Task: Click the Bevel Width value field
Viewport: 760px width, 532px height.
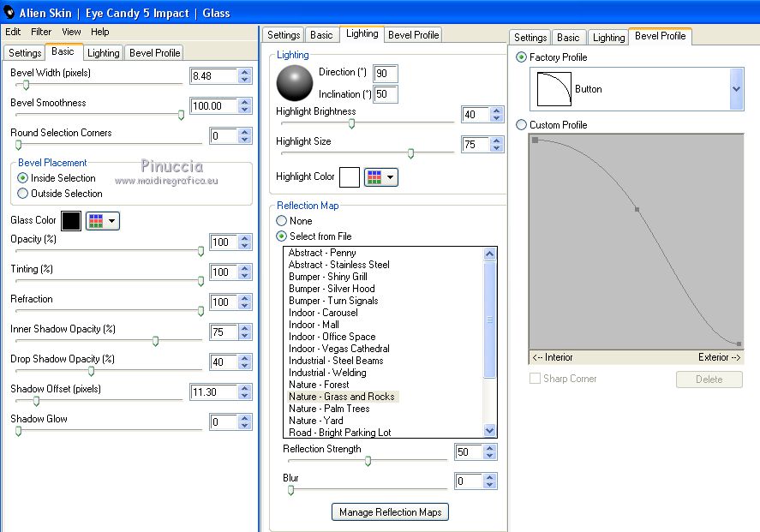Action: [x=213, y=76]
